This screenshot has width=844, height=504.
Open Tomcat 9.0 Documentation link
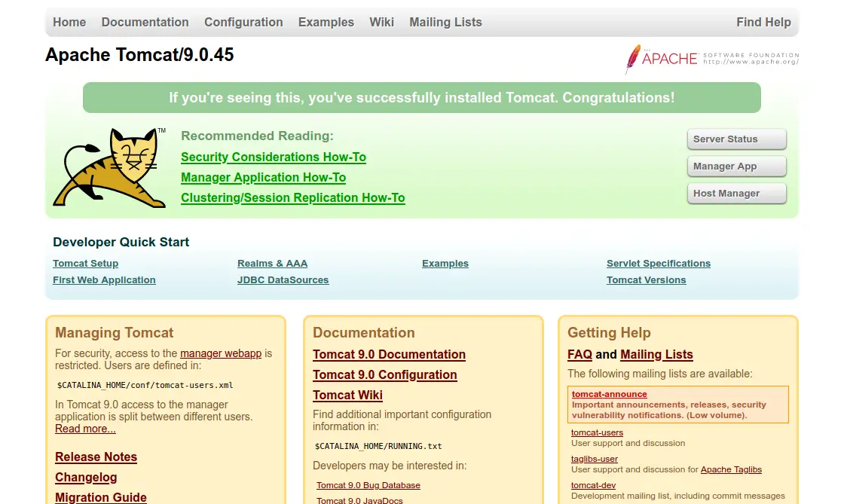click(389, 355)
